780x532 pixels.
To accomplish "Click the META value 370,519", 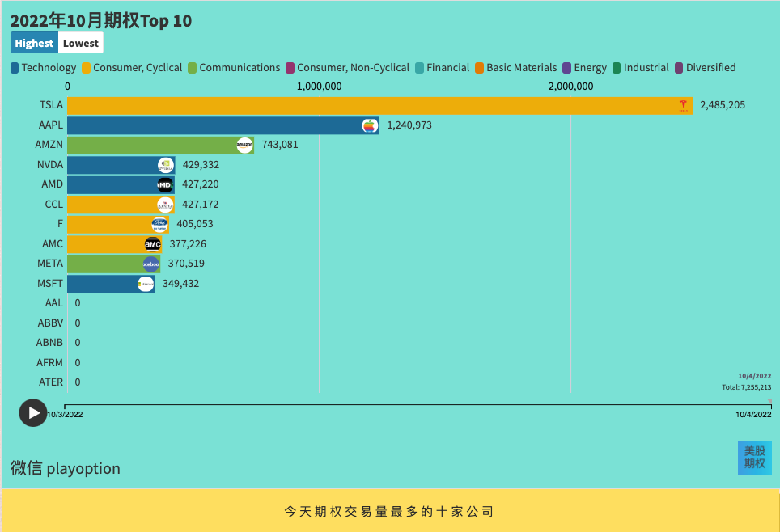I will click(186, 263).
